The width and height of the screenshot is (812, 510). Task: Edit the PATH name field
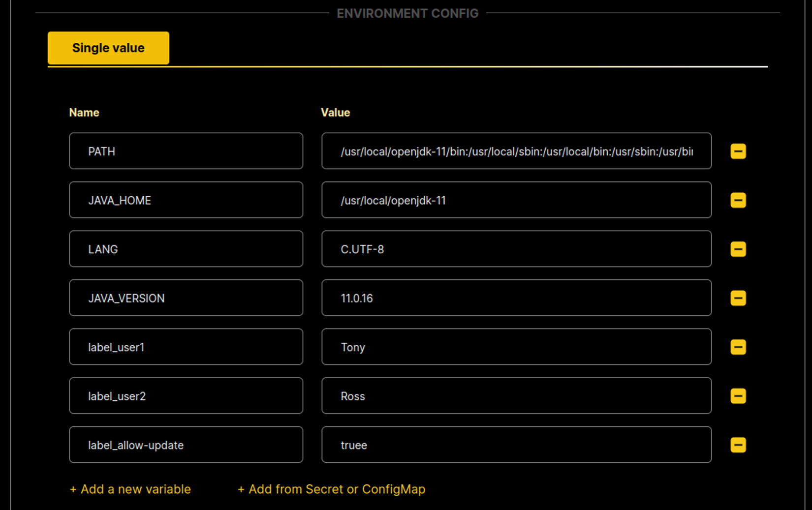[x=186, y=151]
